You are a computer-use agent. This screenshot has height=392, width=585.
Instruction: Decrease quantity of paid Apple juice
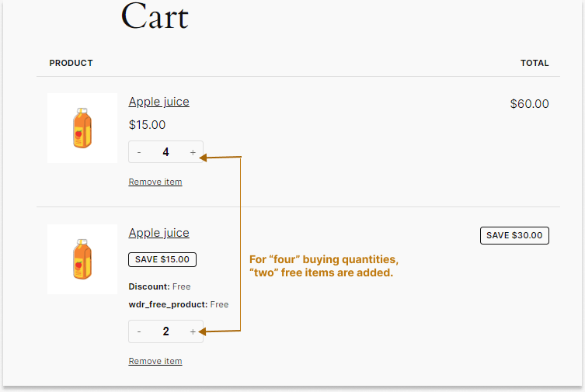click(x=139, y=152)
